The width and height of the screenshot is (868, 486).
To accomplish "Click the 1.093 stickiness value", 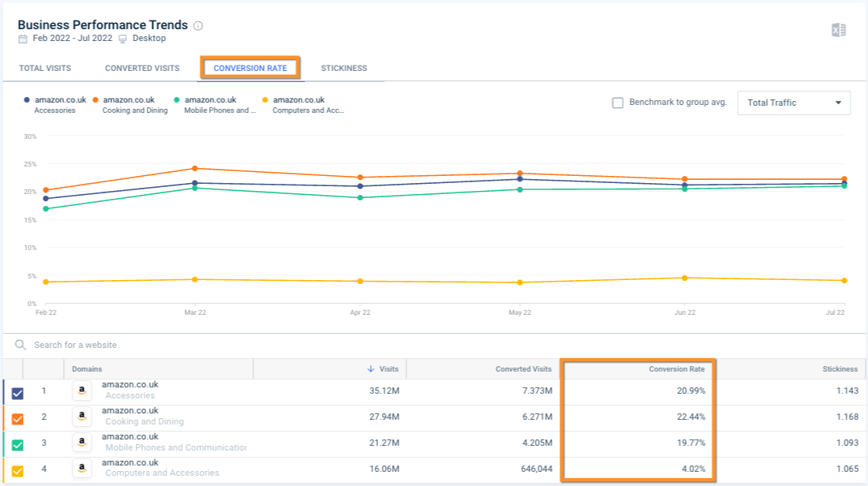I will coord(847,443).
